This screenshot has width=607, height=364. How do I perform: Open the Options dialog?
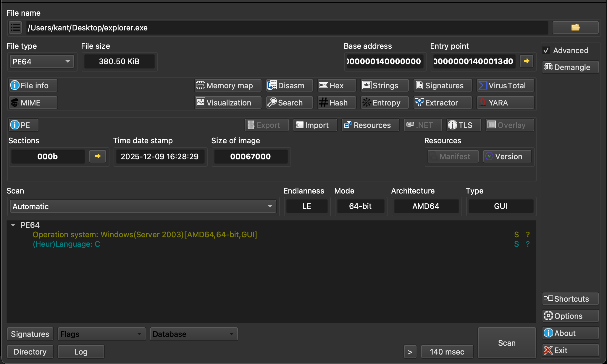point(571,316)
